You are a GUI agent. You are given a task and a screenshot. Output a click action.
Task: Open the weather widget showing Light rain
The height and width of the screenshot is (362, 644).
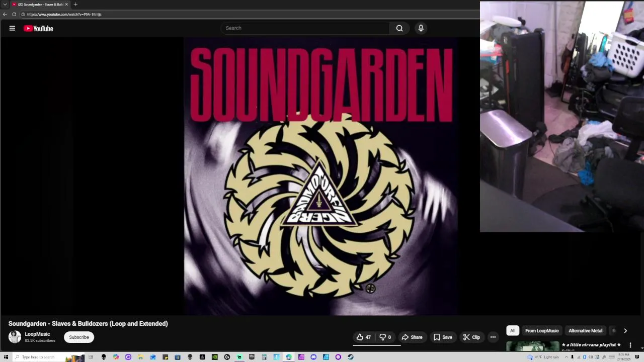(x=543, y=357)
